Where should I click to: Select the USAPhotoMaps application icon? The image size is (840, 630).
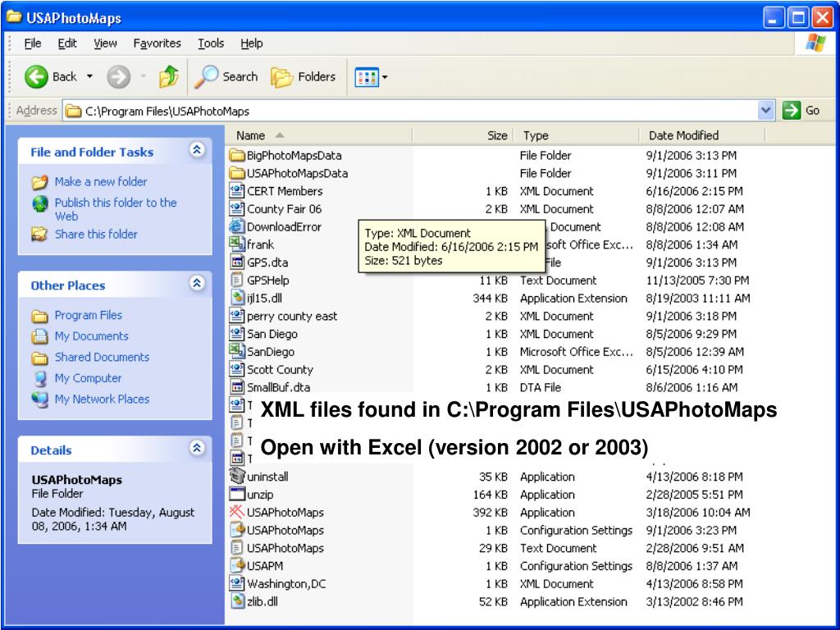[x=236, y=513]
